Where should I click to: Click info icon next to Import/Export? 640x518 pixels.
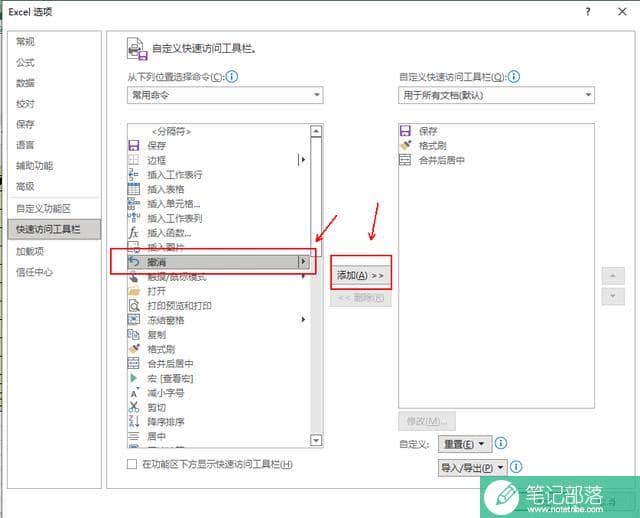(x=516, y=467)
